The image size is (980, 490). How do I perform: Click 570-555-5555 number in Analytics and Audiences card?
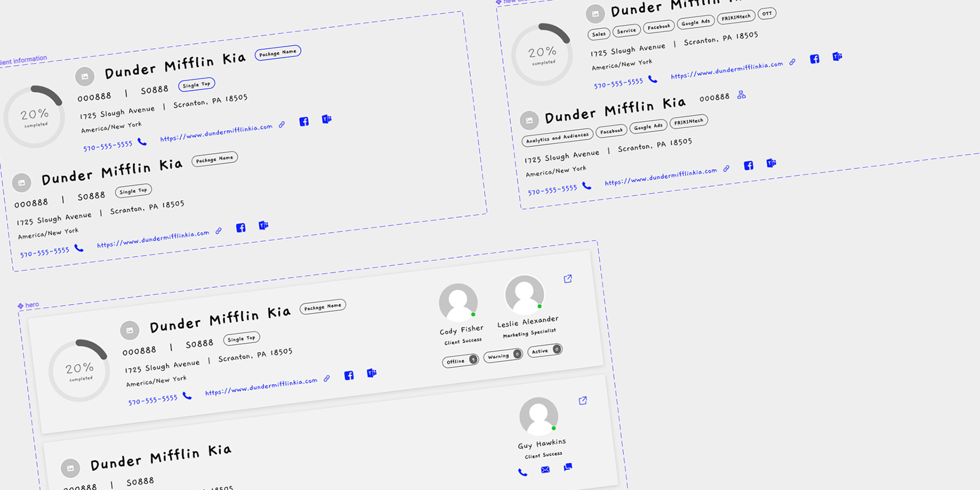[552, 190]
